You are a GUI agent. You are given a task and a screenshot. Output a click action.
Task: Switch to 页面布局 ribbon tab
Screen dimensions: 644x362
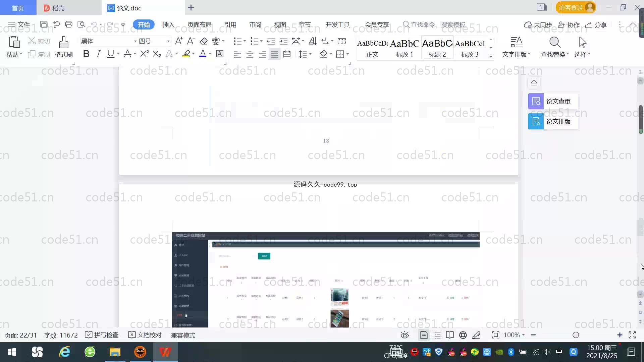pyautogui.click(x=200, y=24)
